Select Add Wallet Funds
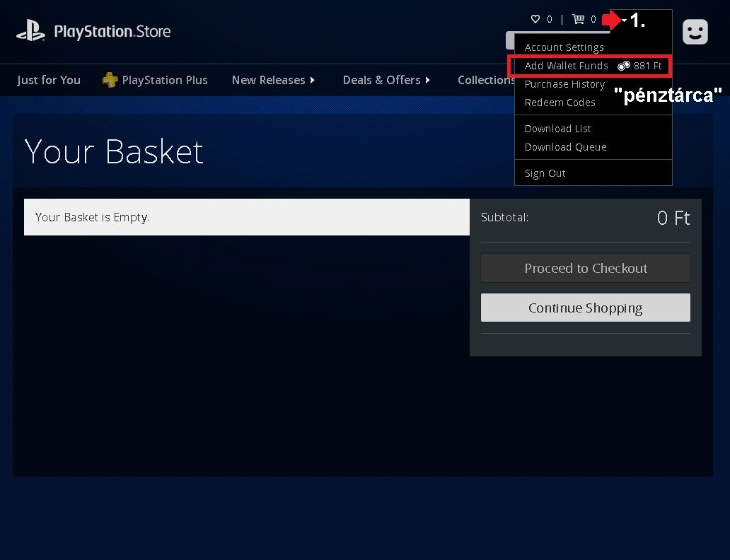Image resolution: width=730 pixels, height=560 pixels. (x=566, y=66)
